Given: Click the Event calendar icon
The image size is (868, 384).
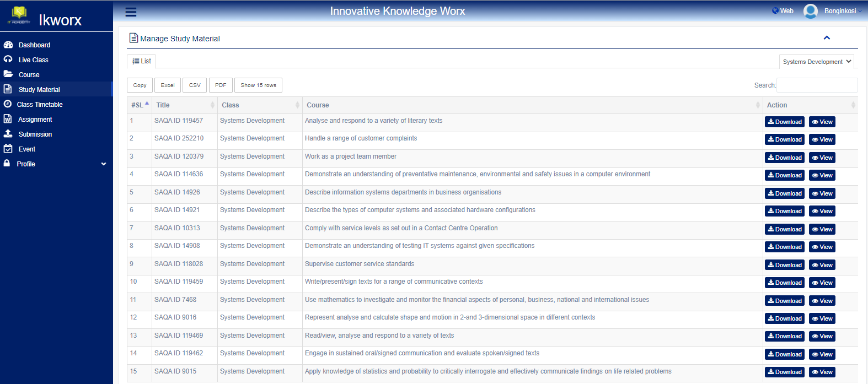Looking at the screenshot, I should pyautogui.click(x=8, y=149).
